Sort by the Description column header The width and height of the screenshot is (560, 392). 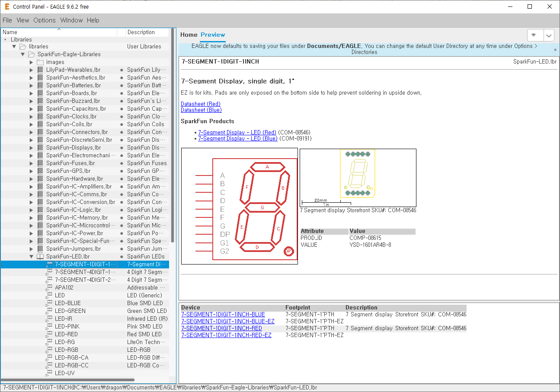click(x=147, y=32)
